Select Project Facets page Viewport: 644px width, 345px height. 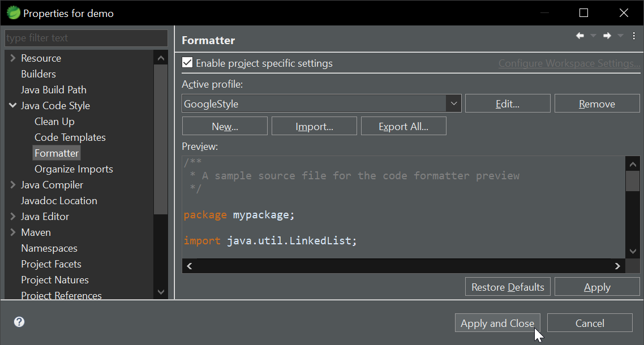(x=51, y=264)
